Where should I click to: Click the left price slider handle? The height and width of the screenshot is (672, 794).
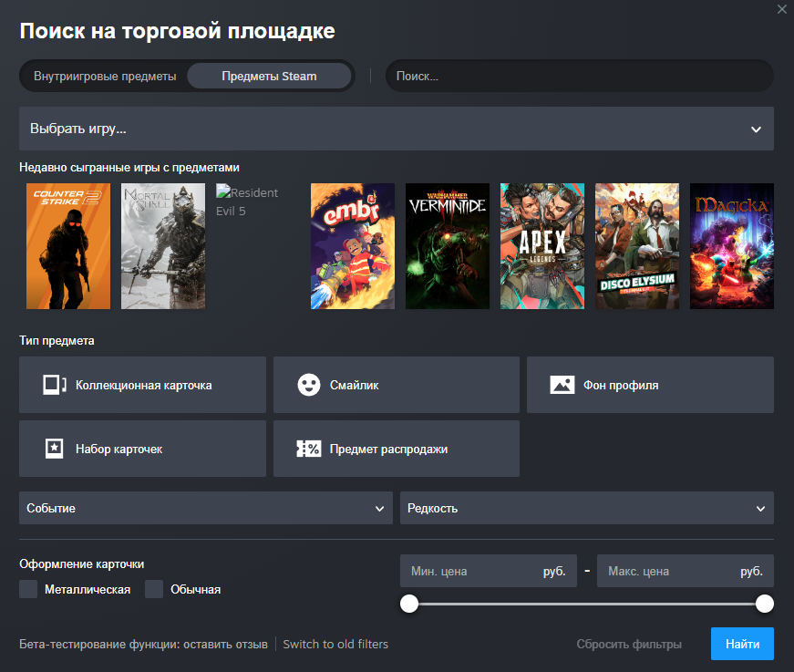409,604
